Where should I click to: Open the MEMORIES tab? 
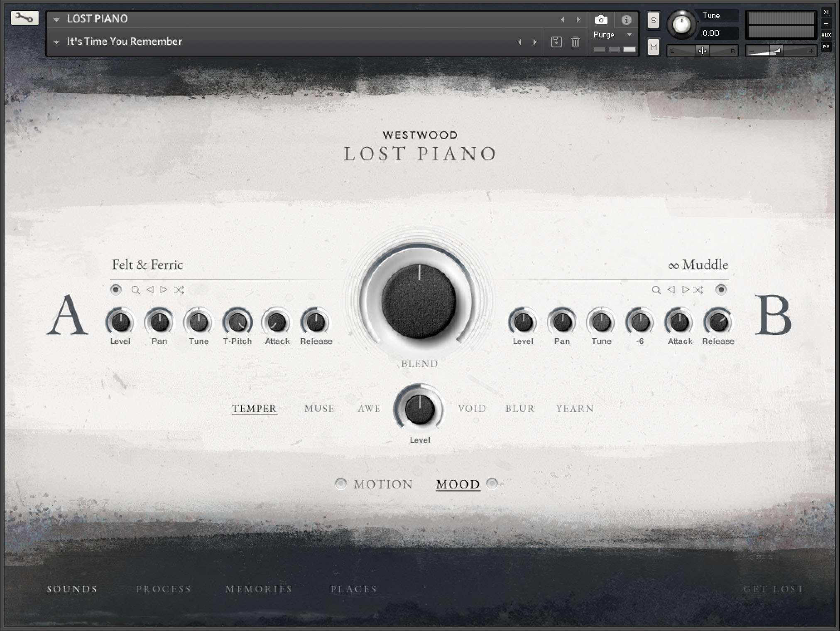[x=259, y=589]
